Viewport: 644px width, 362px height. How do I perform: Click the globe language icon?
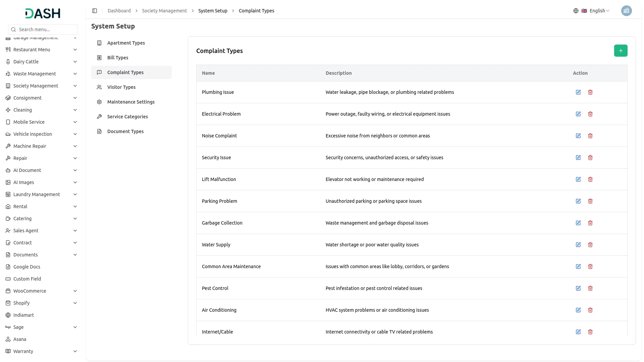pyautogui.click(x=576, y=11)
